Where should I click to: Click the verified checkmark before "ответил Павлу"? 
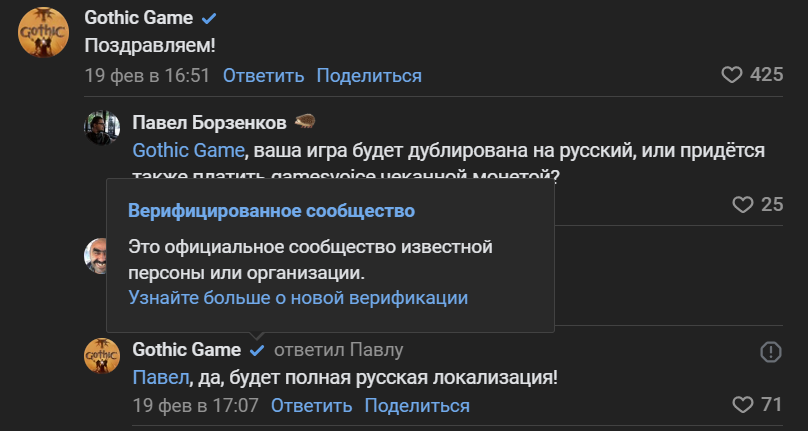click(257, 350)
